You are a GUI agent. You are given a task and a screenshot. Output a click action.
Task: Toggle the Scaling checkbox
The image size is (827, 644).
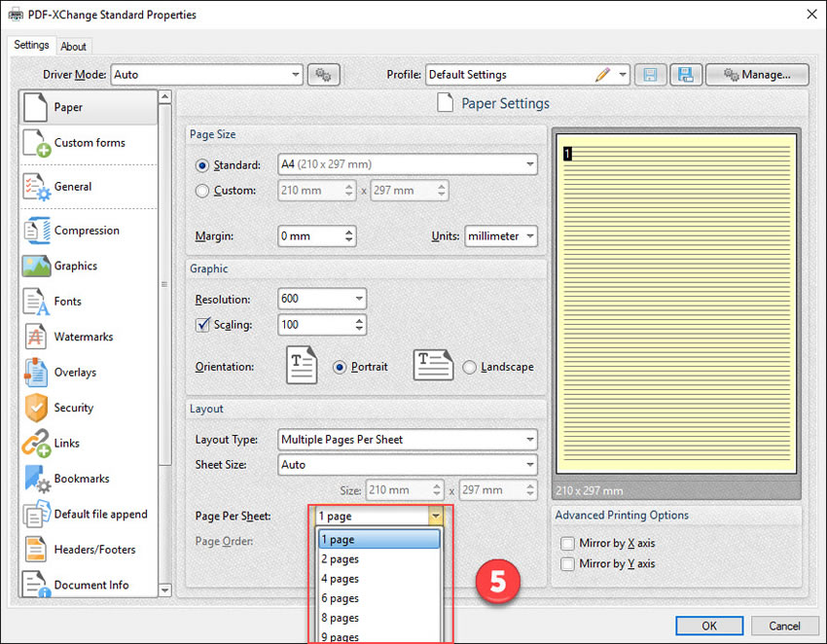point(202,324)
